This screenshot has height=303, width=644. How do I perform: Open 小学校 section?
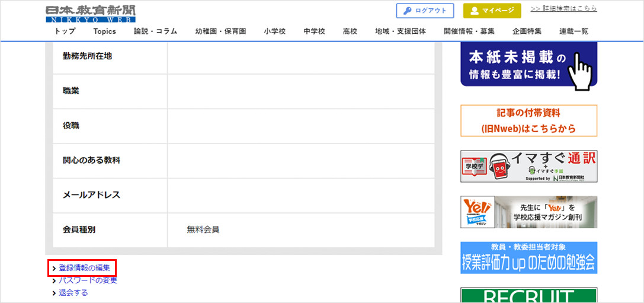pos(275,31)
